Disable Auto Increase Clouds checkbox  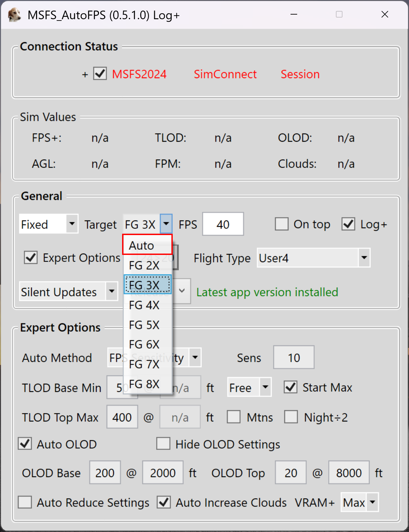pyautogui.click(x=164, y=502)
